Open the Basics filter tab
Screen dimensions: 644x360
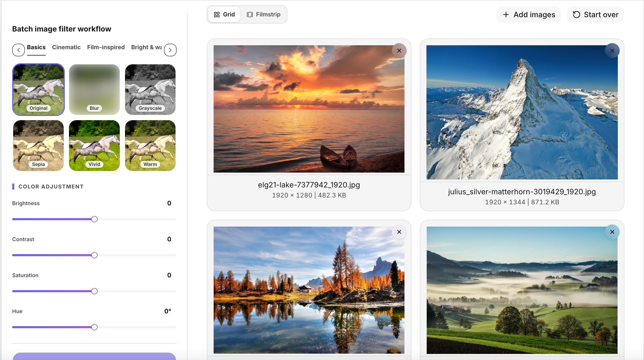point(36,47)
